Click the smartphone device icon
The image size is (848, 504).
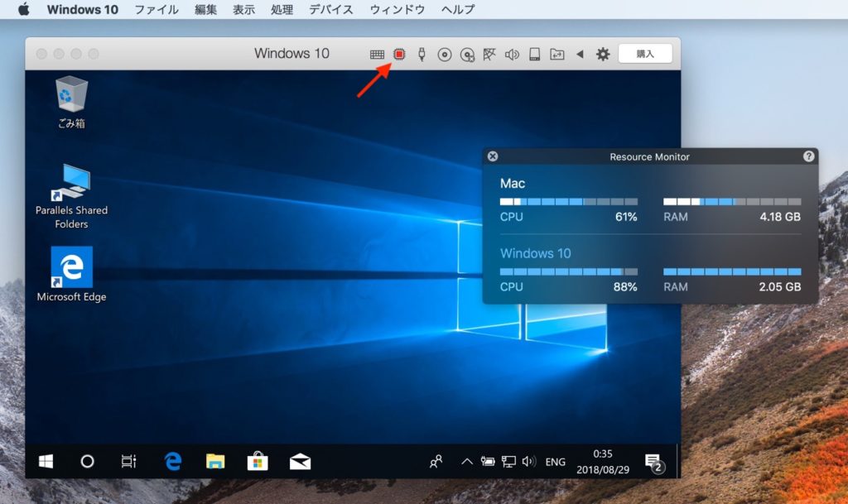[x=534, y=53]
